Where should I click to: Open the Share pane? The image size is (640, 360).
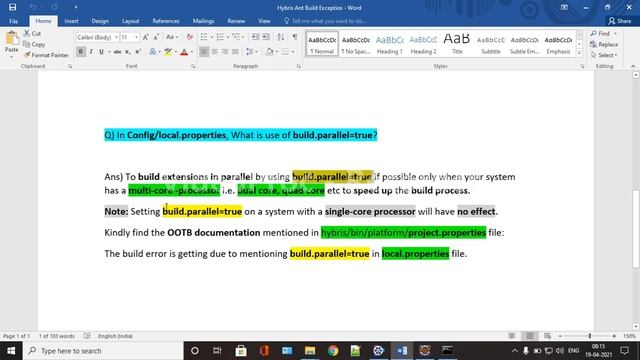(x=620, y=21)
